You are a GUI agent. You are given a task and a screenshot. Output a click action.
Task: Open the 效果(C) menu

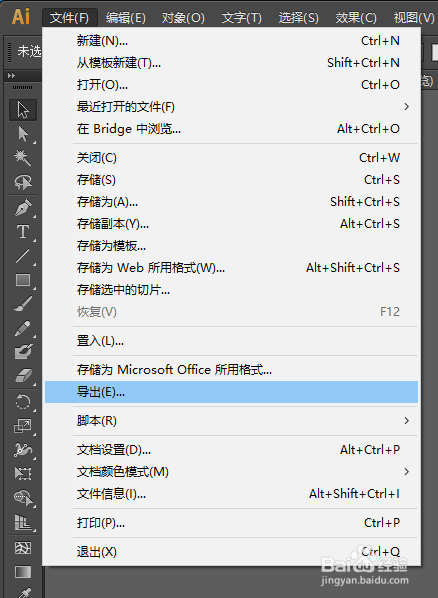(356, 18)
